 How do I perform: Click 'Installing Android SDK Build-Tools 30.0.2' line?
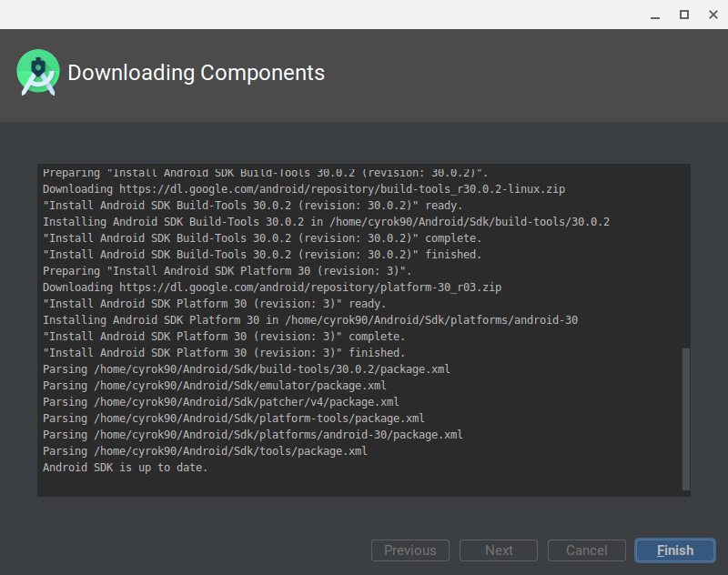tap(327, 222)
